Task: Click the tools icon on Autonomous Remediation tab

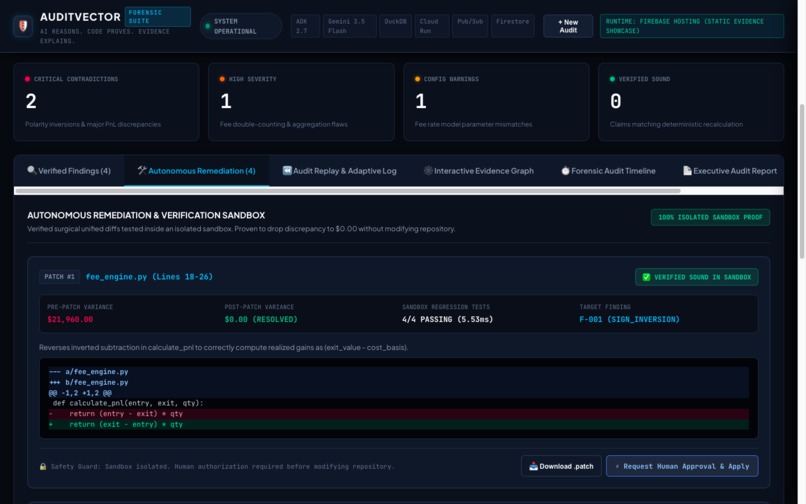Action: point(142,170)
